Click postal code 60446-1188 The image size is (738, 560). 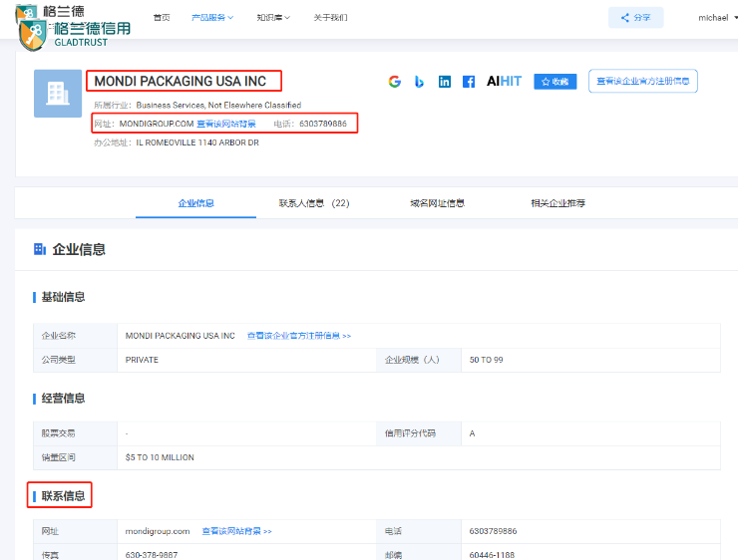pyautogui.click(x=492, y=555)
